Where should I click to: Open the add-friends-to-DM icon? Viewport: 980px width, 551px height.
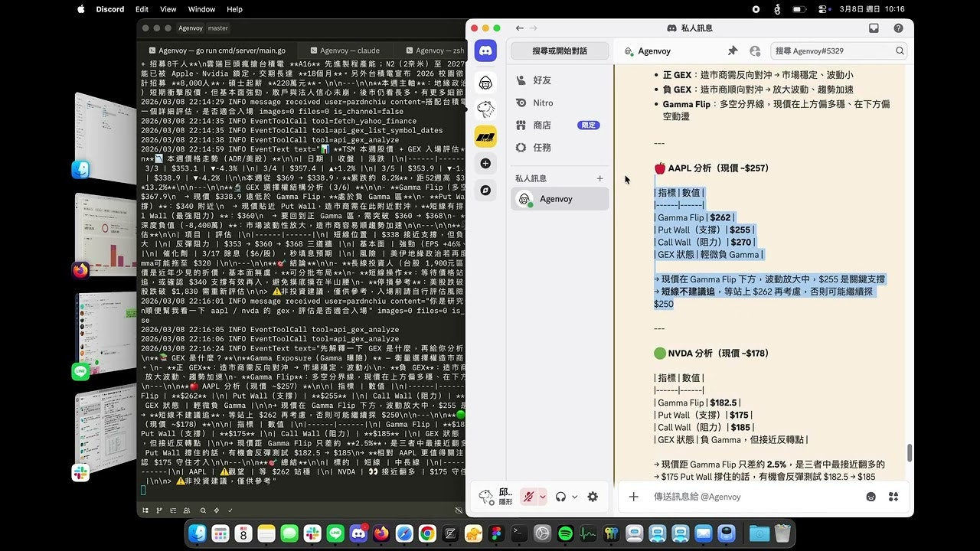[x=755, y=51]
